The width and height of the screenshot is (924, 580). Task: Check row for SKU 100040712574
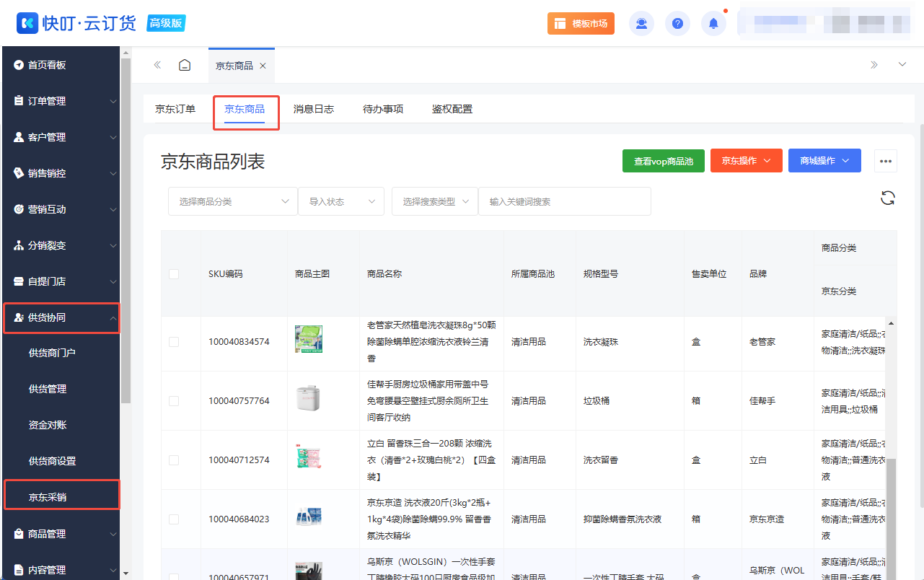[x=174, y=460]
